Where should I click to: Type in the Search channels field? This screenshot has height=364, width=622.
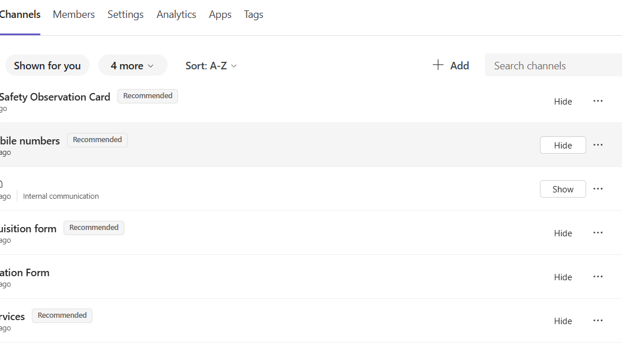(552, 66)
